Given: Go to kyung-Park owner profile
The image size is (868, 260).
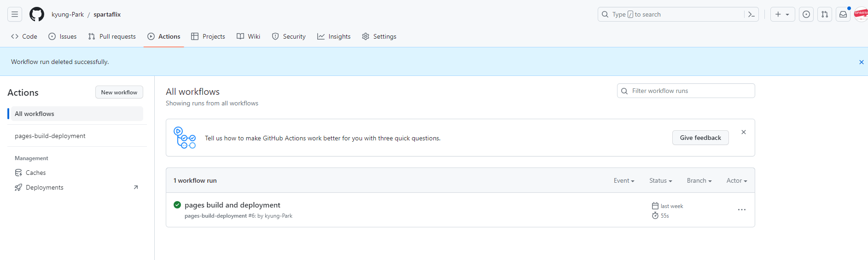Looking at the screenshot, I should pos(68,14).
